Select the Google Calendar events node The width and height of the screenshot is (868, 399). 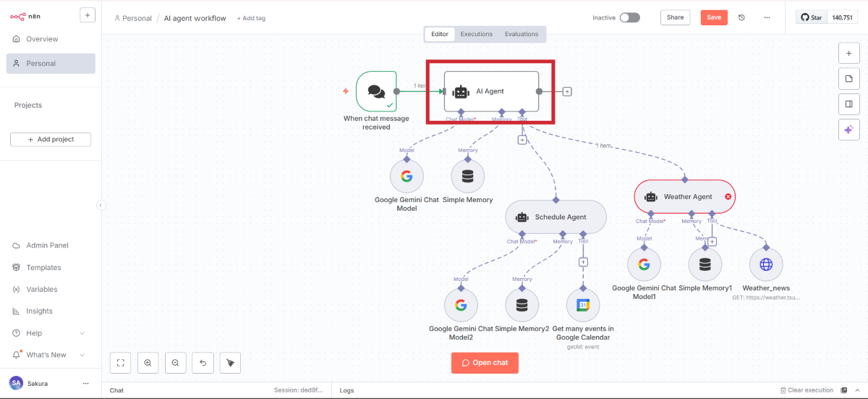coord(583,306)
